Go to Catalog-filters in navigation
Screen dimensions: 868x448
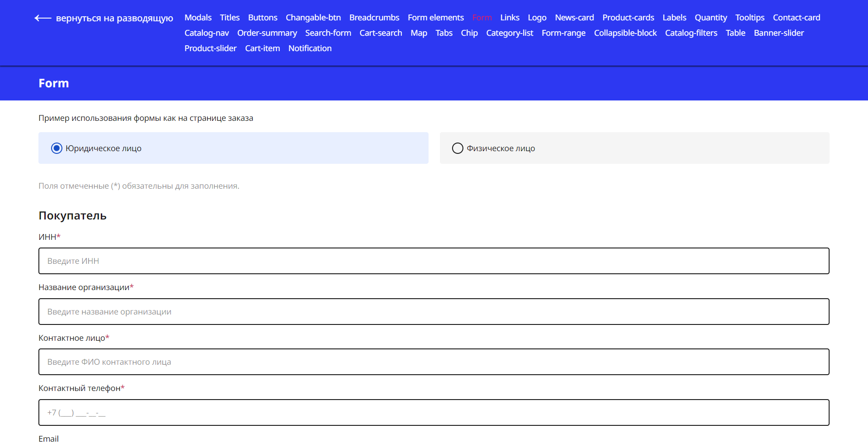click(691, 33)
